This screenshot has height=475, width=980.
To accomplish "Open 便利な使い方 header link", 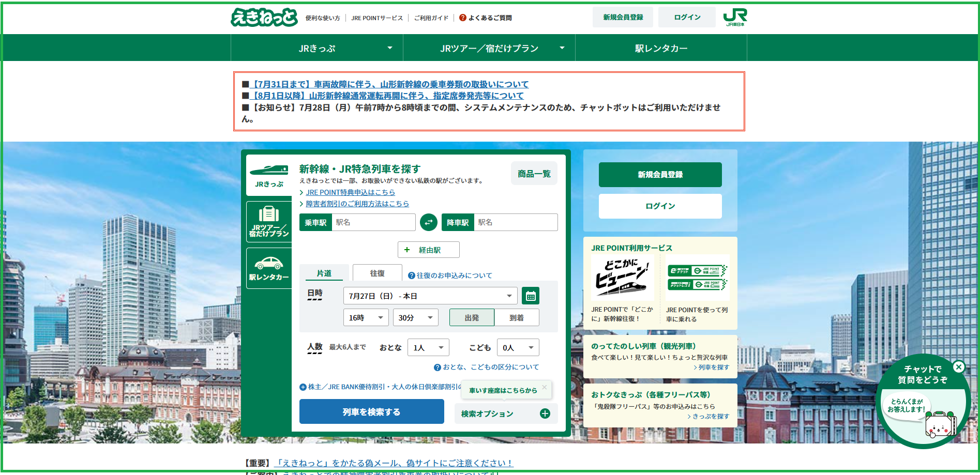I will [x=323, y=18].
